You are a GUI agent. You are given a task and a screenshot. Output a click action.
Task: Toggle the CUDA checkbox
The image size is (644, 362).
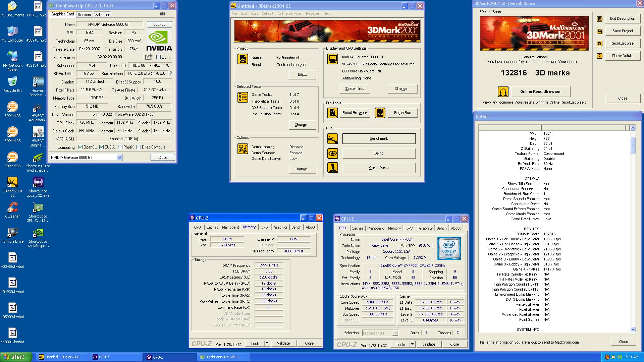pos(101,147)
